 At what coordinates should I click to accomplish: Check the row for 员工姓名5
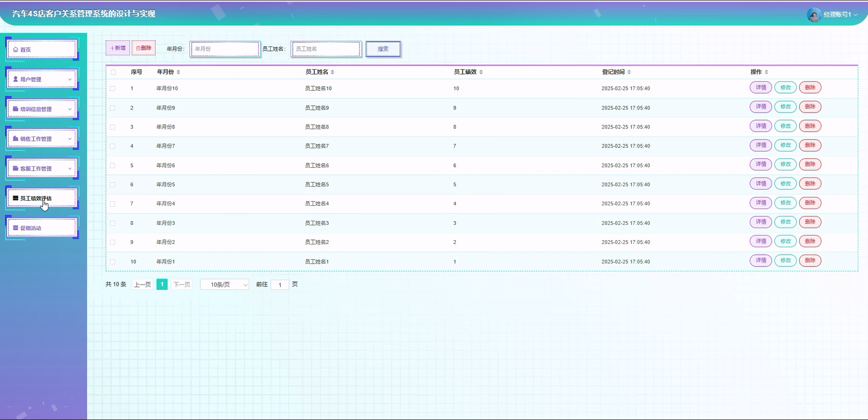[x=113, y=185]
